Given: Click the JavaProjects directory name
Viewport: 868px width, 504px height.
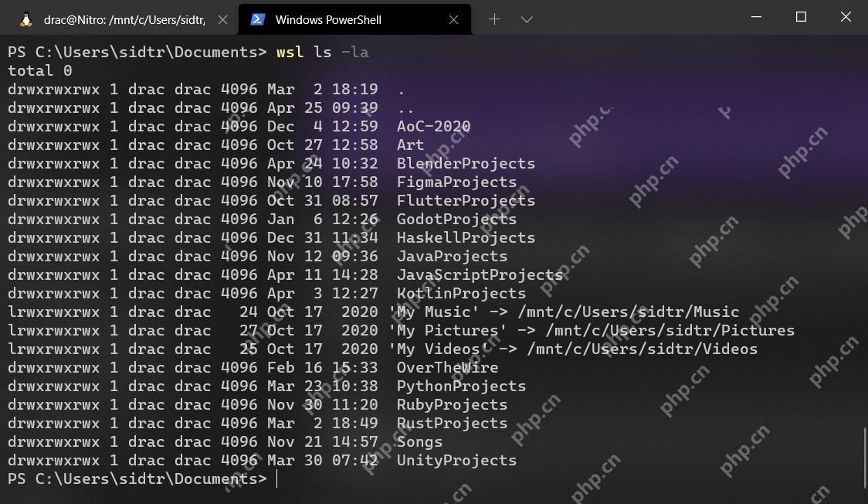Looking at the screenshot, I should pos(452,257).
